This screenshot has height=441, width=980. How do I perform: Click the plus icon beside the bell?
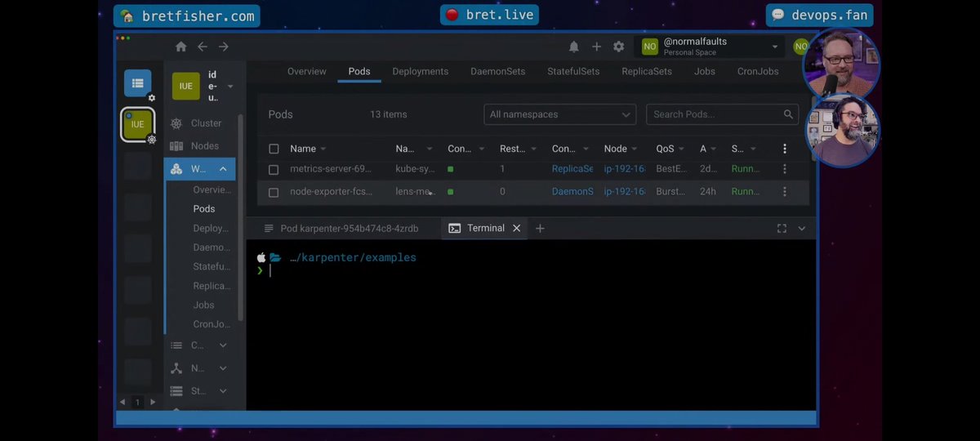coord(596,47)
